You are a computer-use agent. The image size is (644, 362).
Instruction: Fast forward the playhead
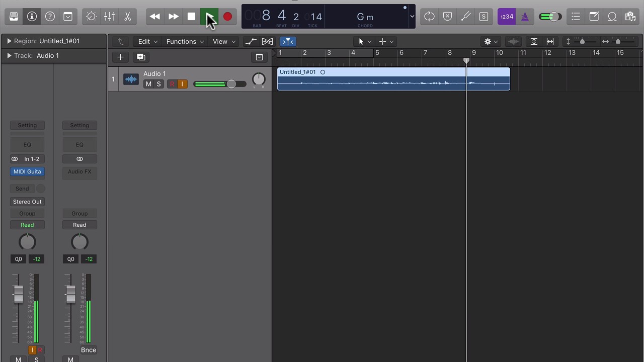[173, 17]
